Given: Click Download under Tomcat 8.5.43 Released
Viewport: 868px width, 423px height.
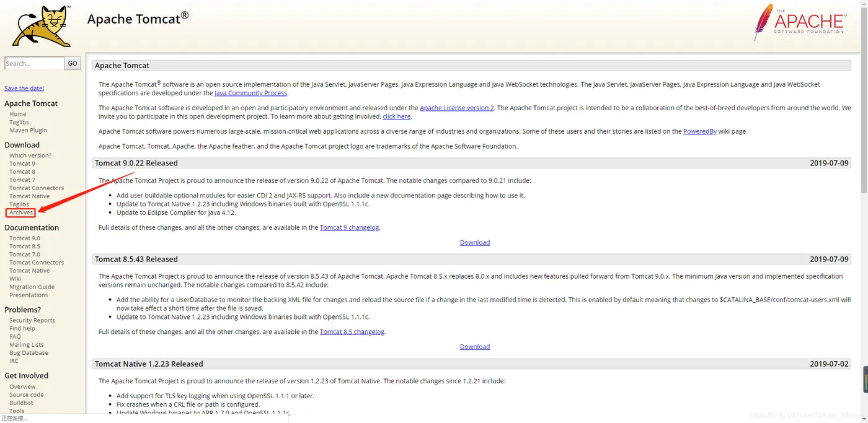Looking at the screenshot, I should [475, 347].
